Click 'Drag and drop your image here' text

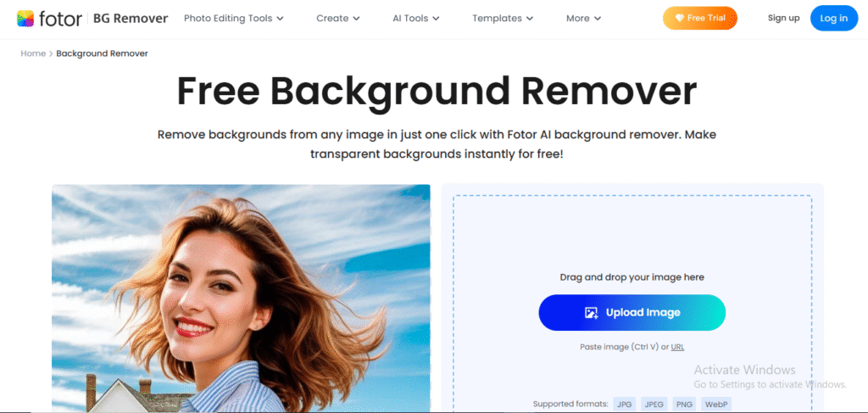pyautogui.click(x=632, y=277)
